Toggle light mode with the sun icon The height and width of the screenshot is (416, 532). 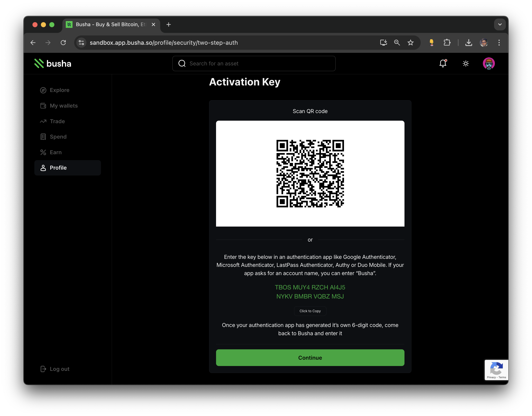[465, 63]
